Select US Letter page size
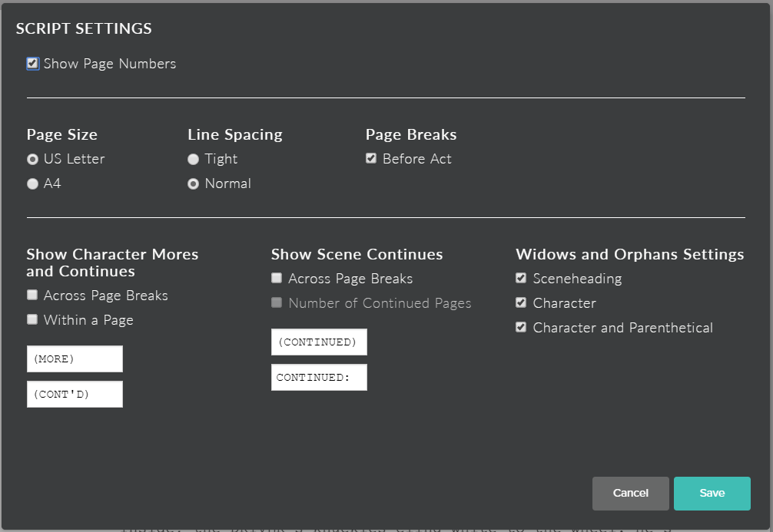This screenshot has height=532, width=773. (32, 159)
